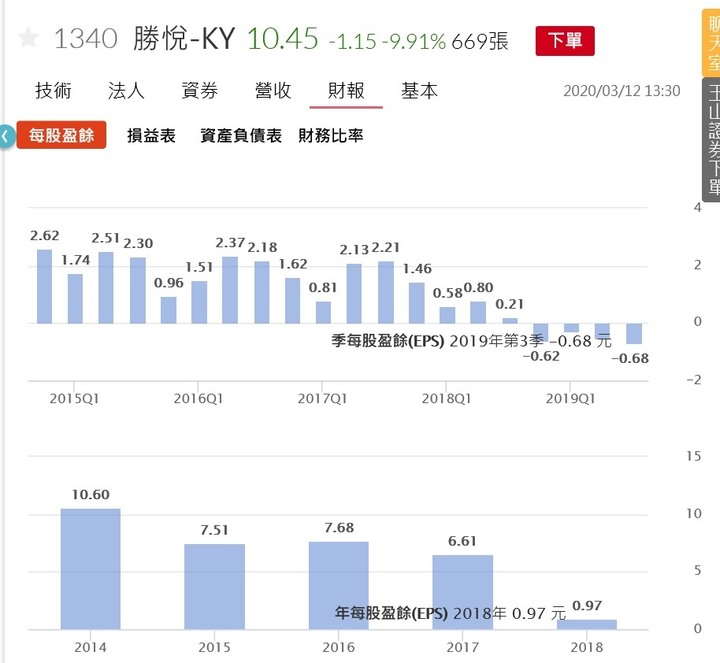
Task: Select the quarterly bar labeled 2.30
Action: (x=138, y=291)
